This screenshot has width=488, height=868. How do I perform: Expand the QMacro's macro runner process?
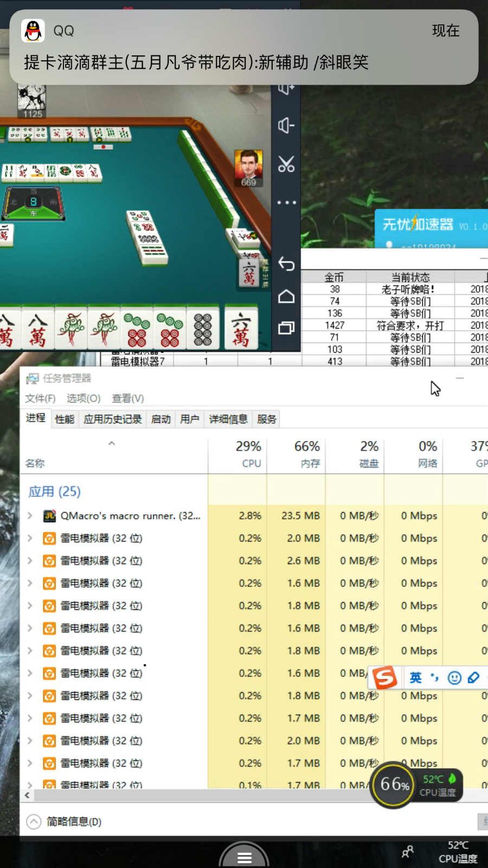[30, 516]
